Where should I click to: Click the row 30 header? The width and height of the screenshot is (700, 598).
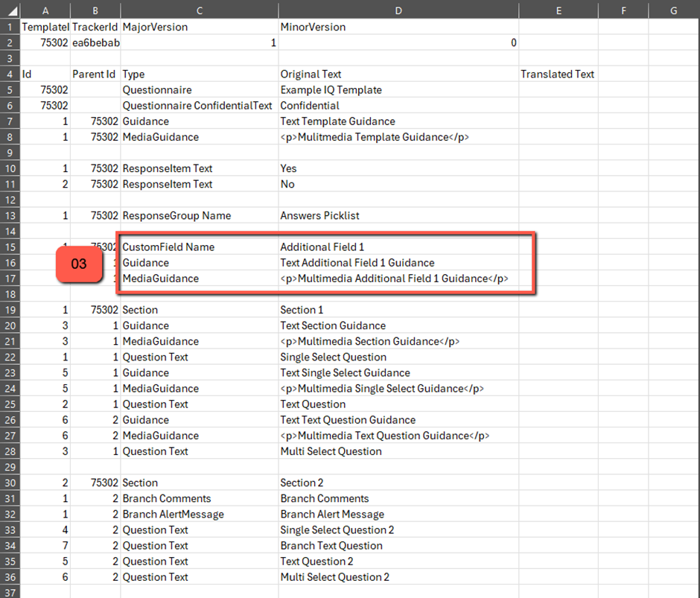(9, 483)
